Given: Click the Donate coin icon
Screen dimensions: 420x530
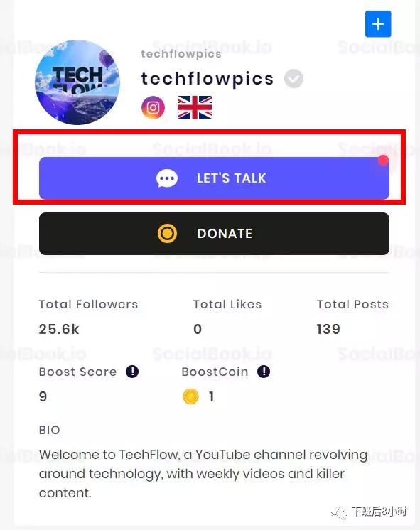Looking at the screenshot, I should 167,233.
